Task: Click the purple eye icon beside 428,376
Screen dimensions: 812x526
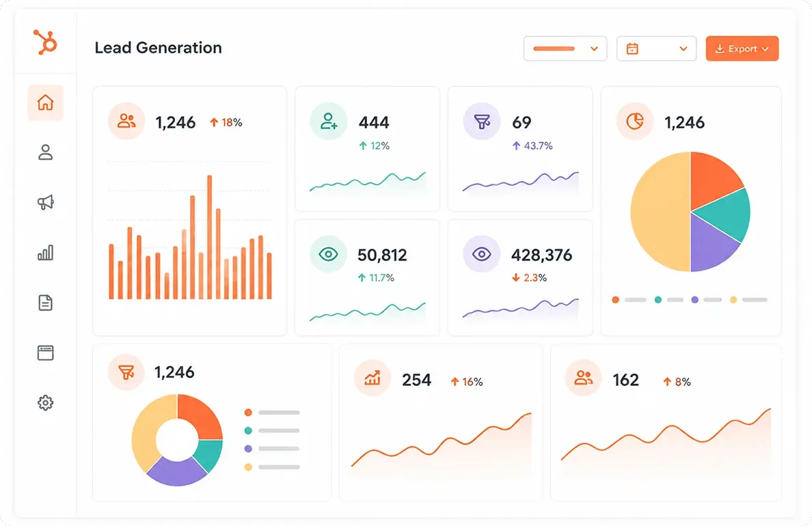Action: 482,253
